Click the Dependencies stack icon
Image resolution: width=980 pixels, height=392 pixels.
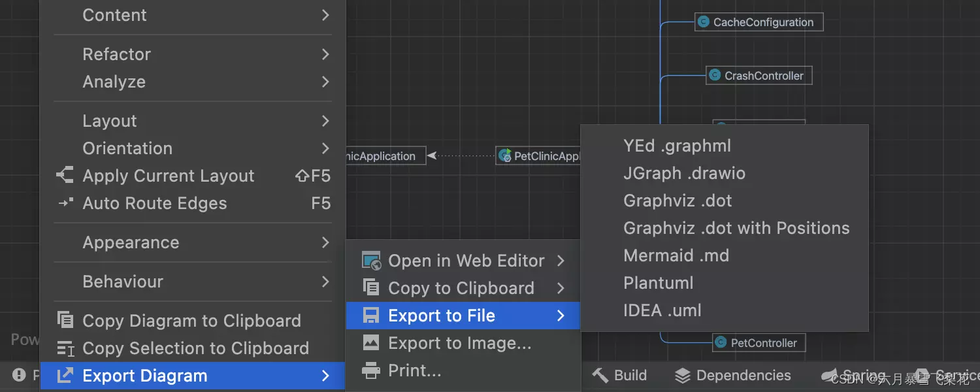click(x=683, y=376)
